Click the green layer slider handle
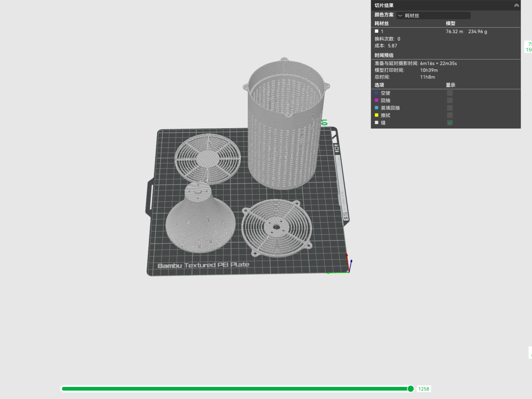 point(411,389)
